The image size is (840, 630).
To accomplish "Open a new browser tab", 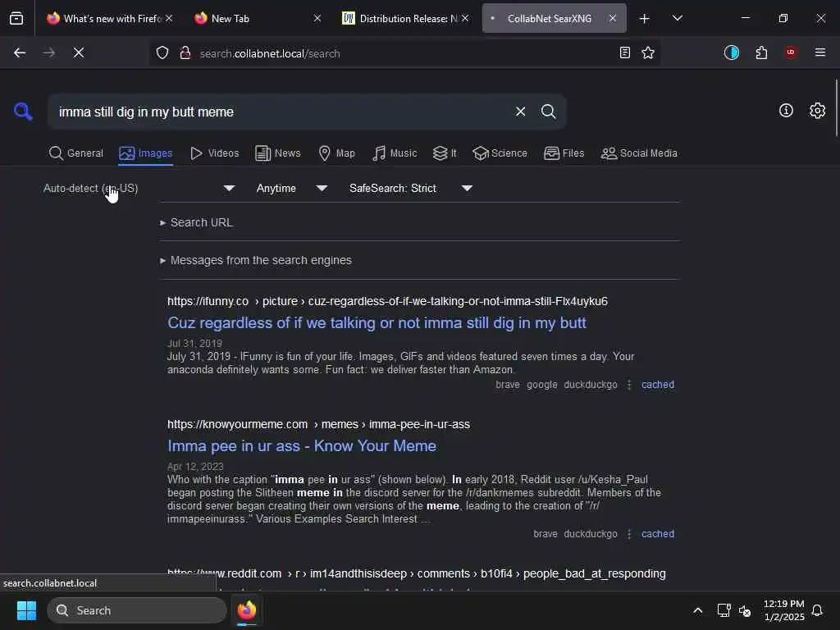I will pyautogui.click(x=645, y=19).
